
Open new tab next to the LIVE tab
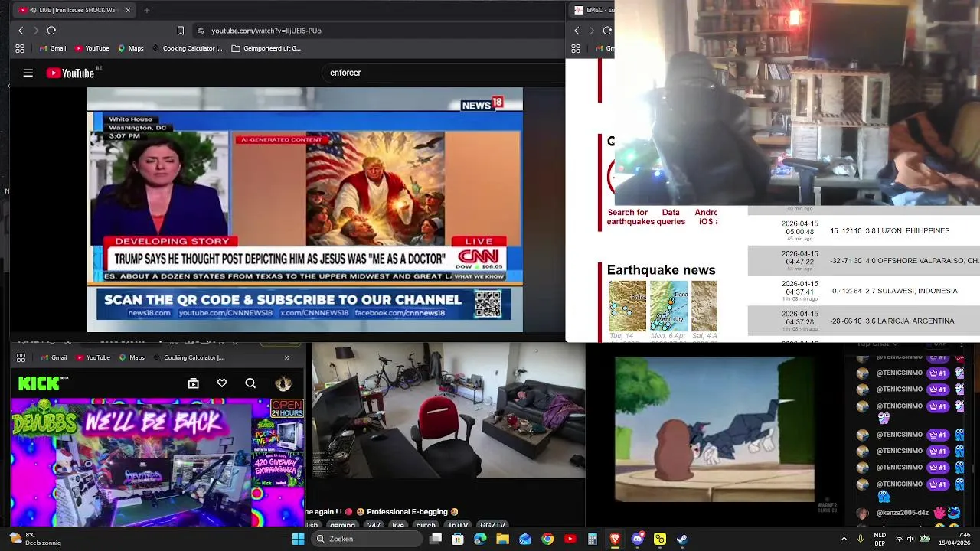tap(147, 10)
